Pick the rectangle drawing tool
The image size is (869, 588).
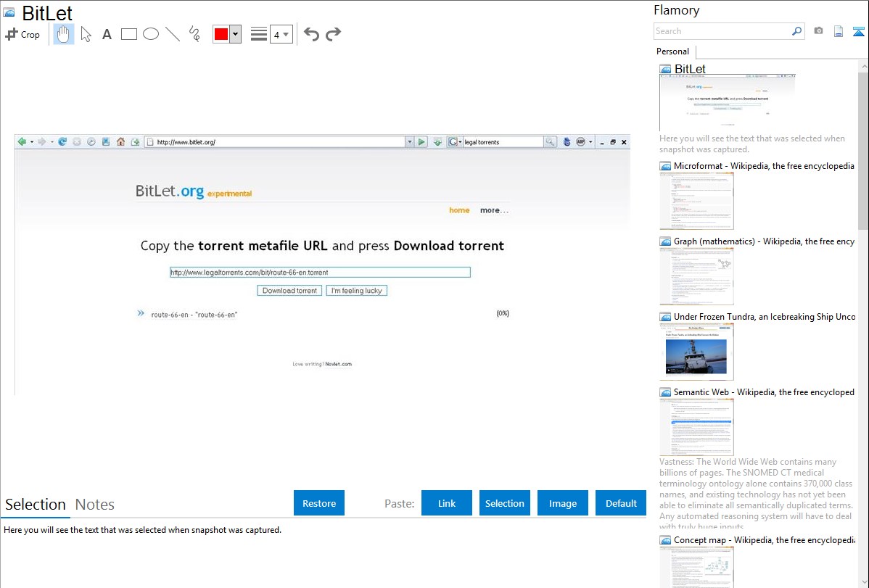click(x=129, y=34)
